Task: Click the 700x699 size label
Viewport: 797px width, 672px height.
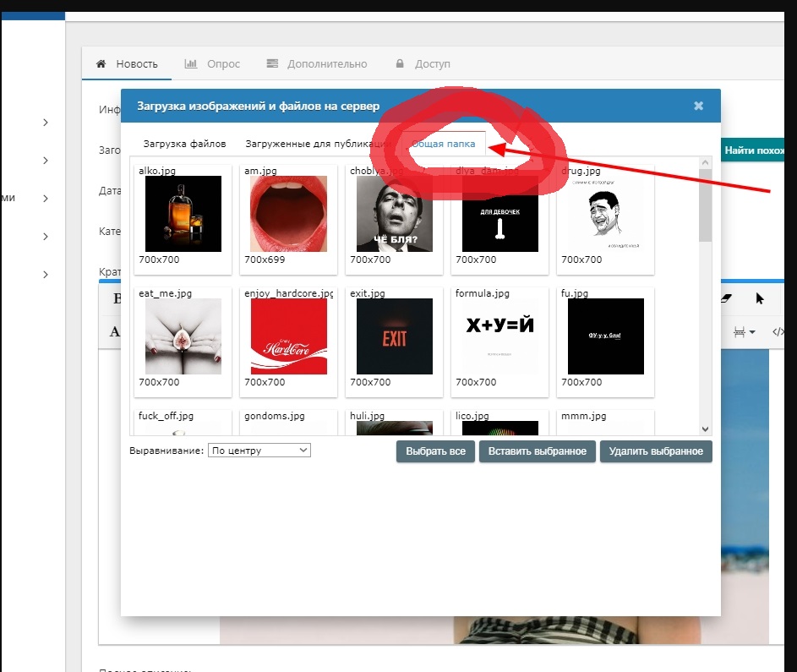Action: coord(265,260)
